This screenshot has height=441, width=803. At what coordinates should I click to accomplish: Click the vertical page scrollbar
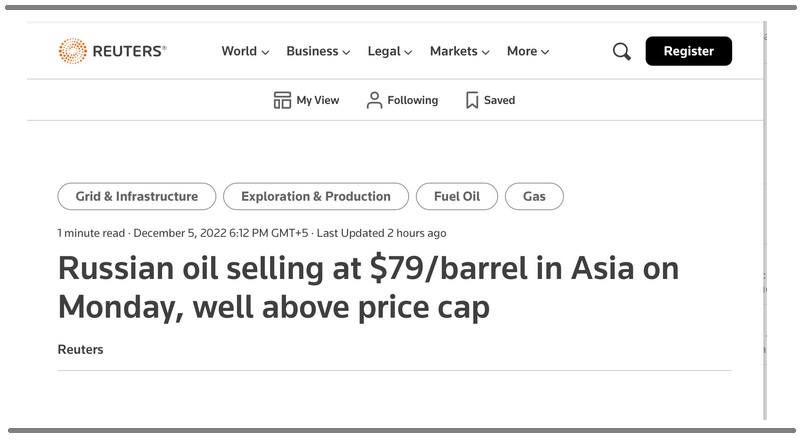tap(765, 220)
